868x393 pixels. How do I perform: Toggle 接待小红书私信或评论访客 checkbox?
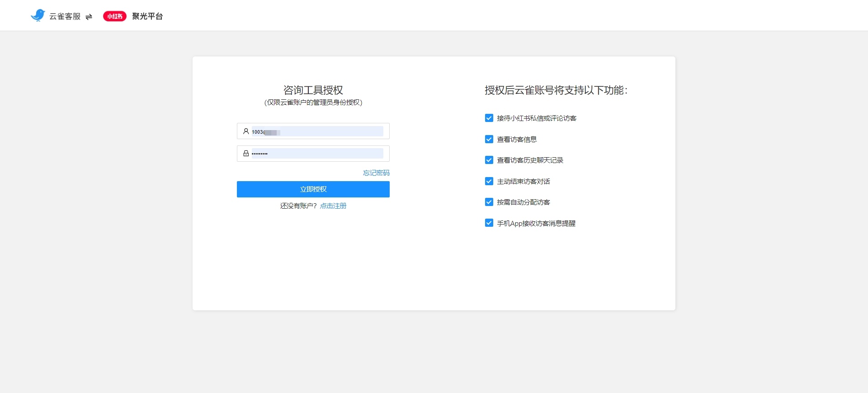pos(489,118)
